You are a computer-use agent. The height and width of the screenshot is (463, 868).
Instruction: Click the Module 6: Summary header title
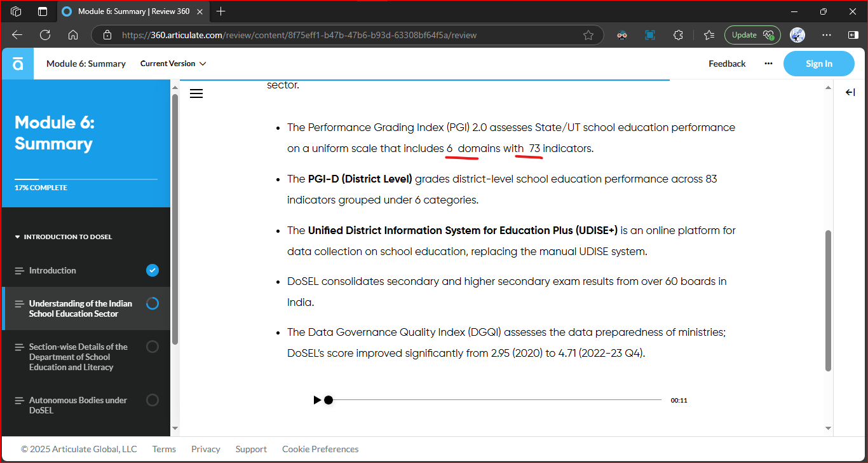(86, 64)
